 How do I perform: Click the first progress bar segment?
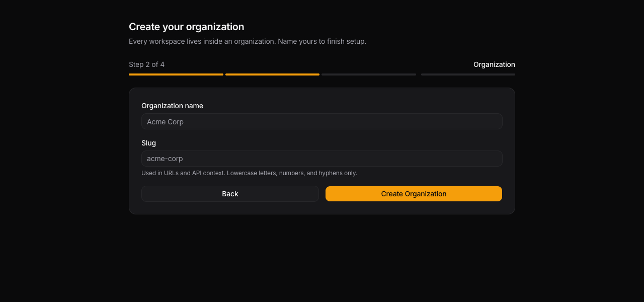[x=176, y=74]
